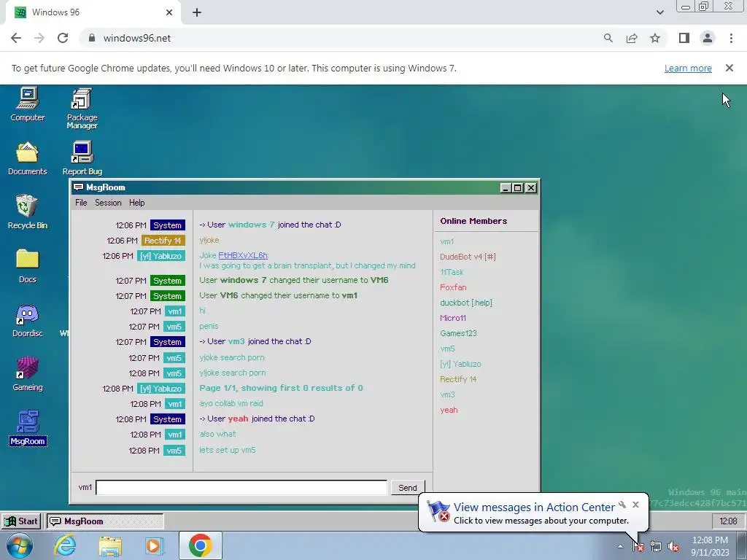Open Windows Explorer from the taskbar

110,545
